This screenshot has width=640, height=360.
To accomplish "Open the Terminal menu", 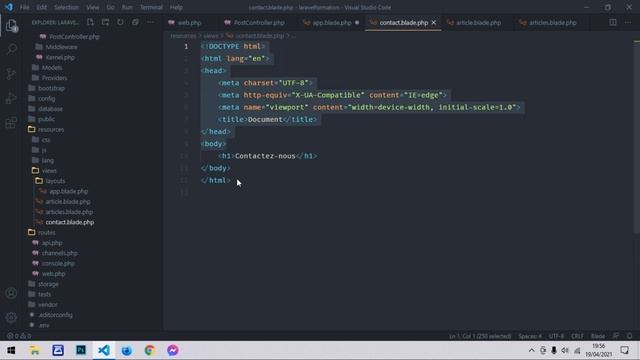I will [151, 7].
